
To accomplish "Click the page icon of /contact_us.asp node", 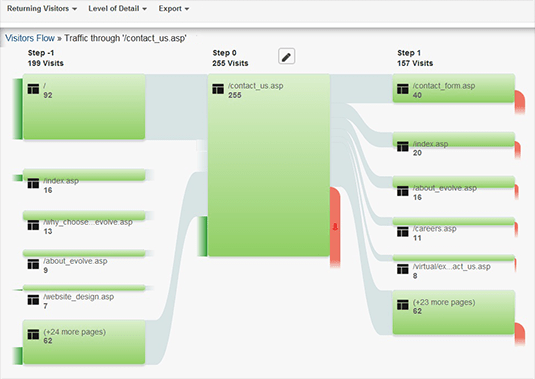I will [x=218, y=89].
